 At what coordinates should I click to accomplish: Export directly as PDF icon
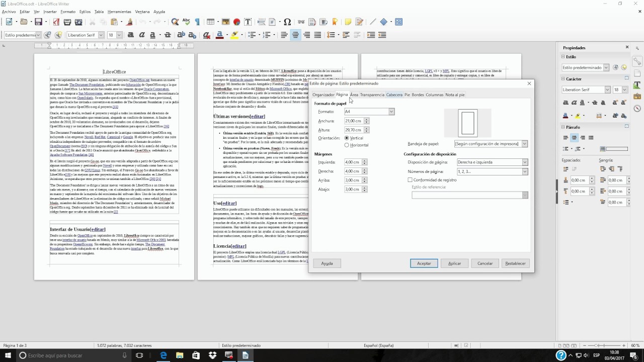coord(56,22)
